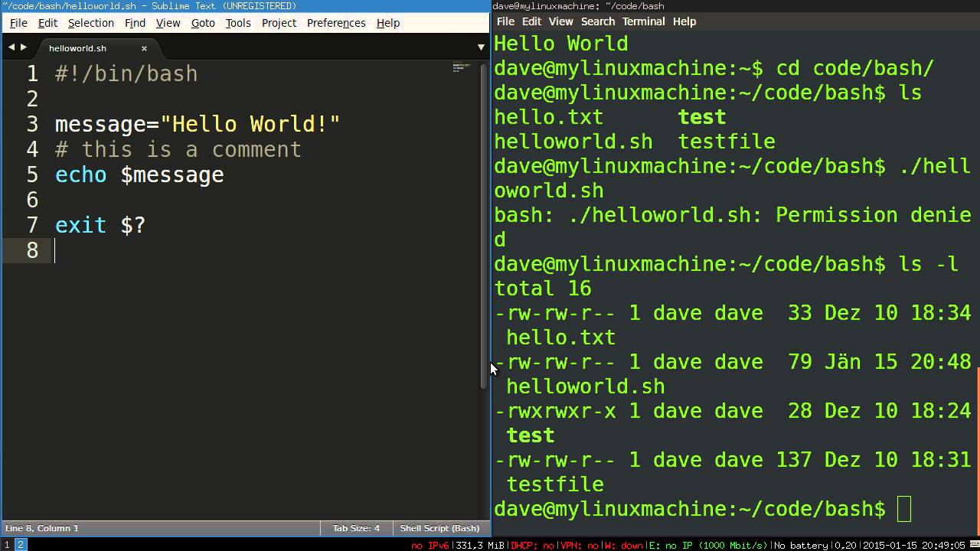Select the helloworld.sh tab

77,48
